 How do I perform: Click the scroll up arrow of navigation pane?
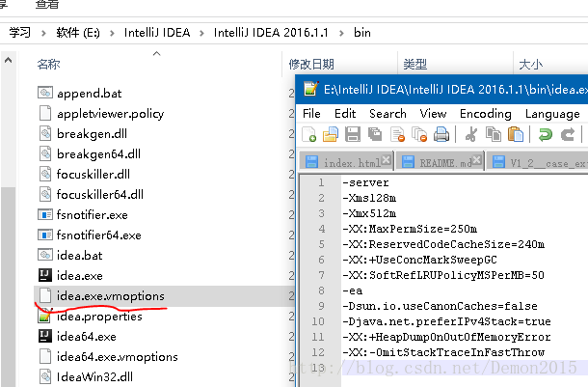coord(8,60)
